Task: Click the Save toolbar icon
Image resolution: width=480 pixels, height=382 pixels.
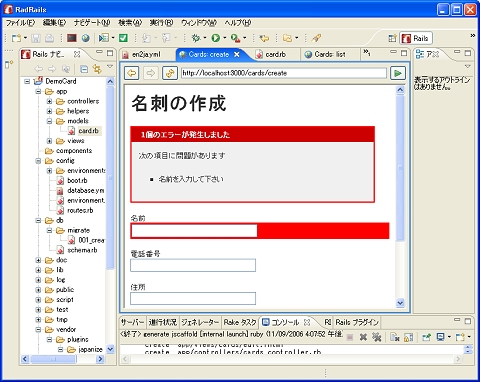Action: pyautogui.click(x=36, y=38)
